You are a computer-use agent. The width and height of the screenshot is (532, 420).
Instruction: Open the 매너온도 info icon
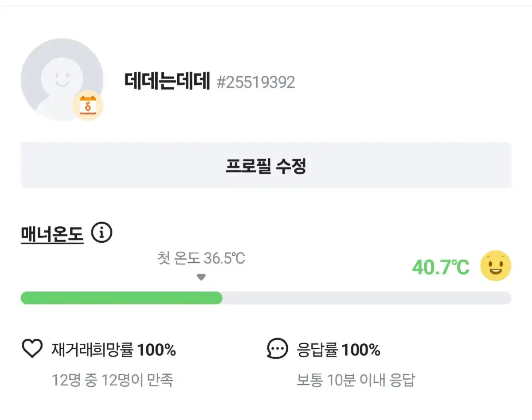pos(102,233)
